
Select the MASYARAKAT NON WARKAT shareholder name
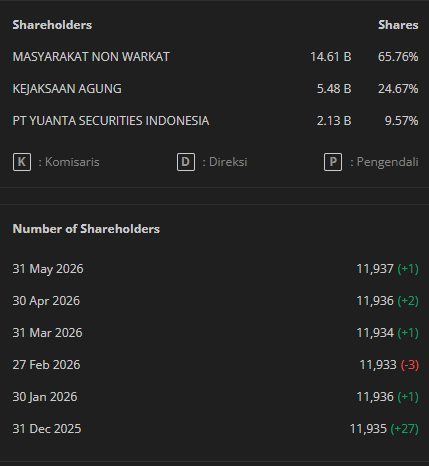91,57
